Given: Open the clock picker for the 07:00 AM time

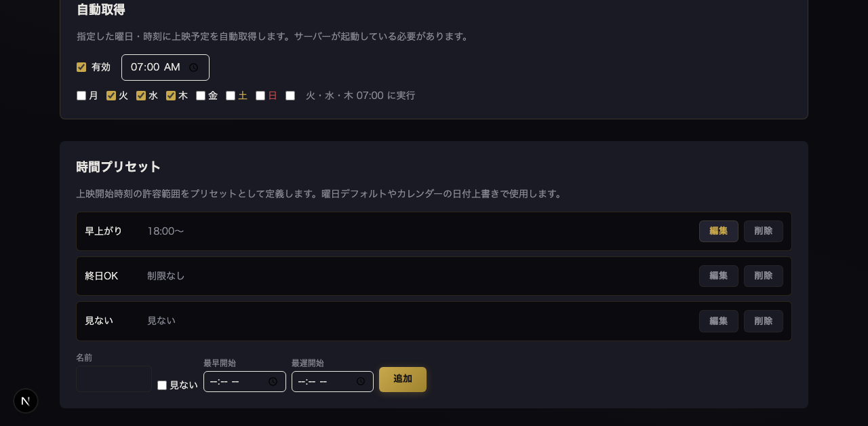Looking at the screenshot, I should (194, 67).
